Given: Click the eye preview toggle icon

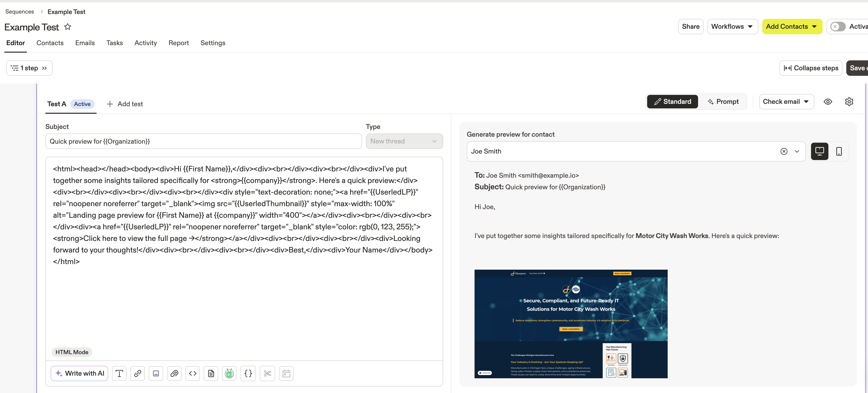Looking at the screenshot, I should [x=827, y=102].
